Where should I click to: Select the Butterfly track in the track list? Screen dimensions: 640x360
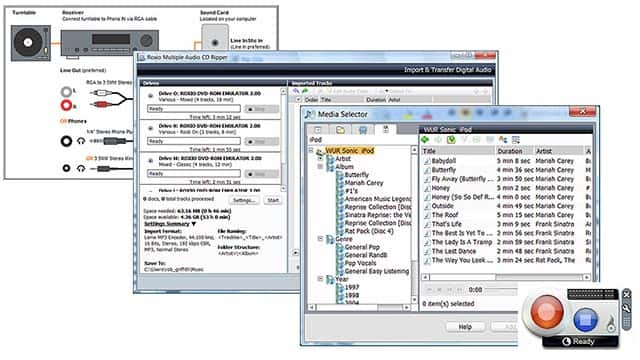[x=444, y=170]
